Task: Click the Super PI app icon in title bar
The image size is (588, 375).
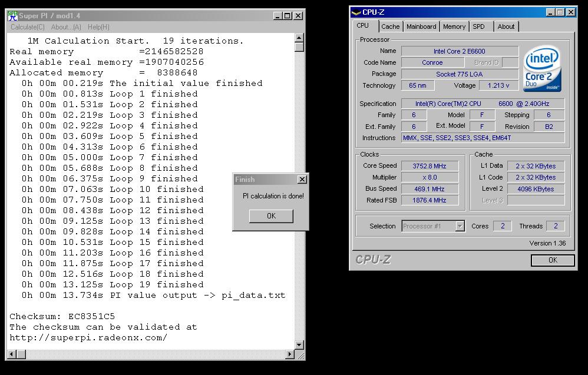Action: click(x=13, y=16)
